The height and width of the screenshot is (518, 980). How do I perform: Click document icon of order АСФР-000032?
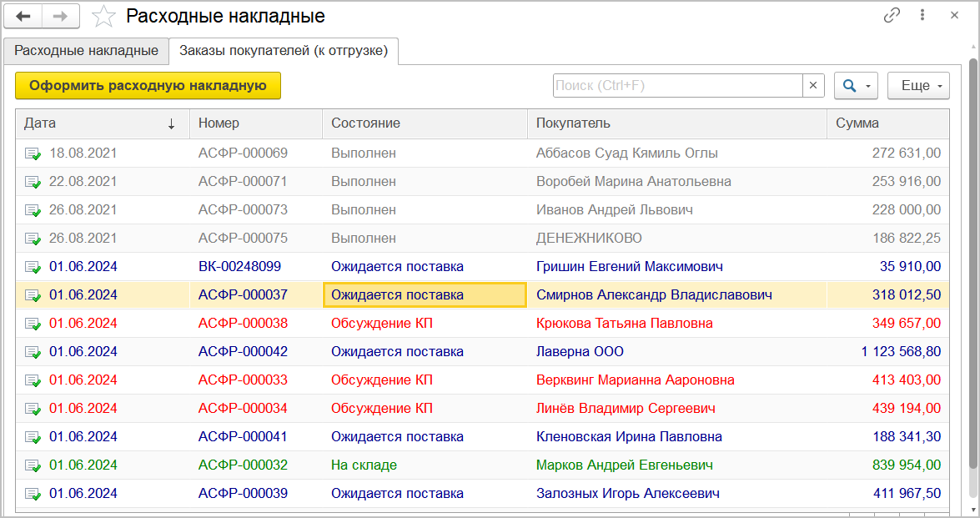tap(33, 465)
